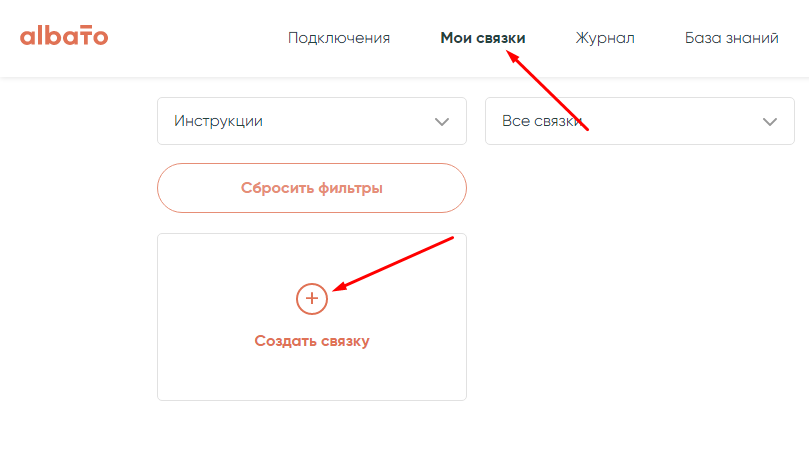Click the albato logo

pyautogui.click(x=64, y=37)
